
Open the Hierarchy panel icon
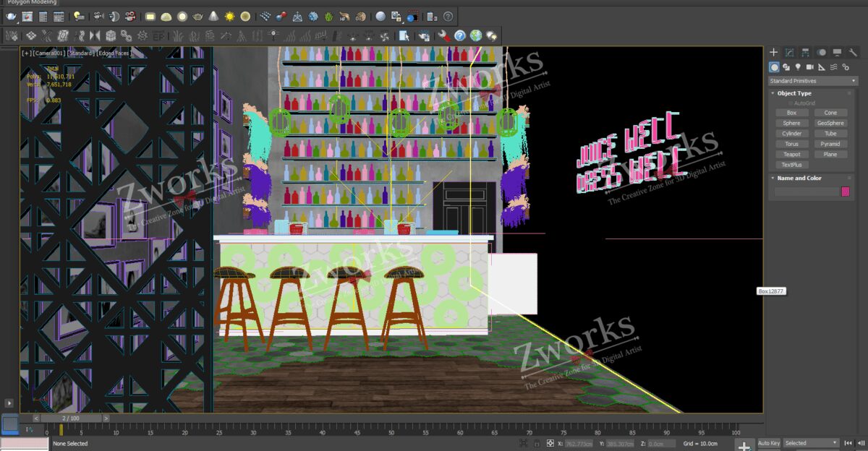tap(805, 52)
